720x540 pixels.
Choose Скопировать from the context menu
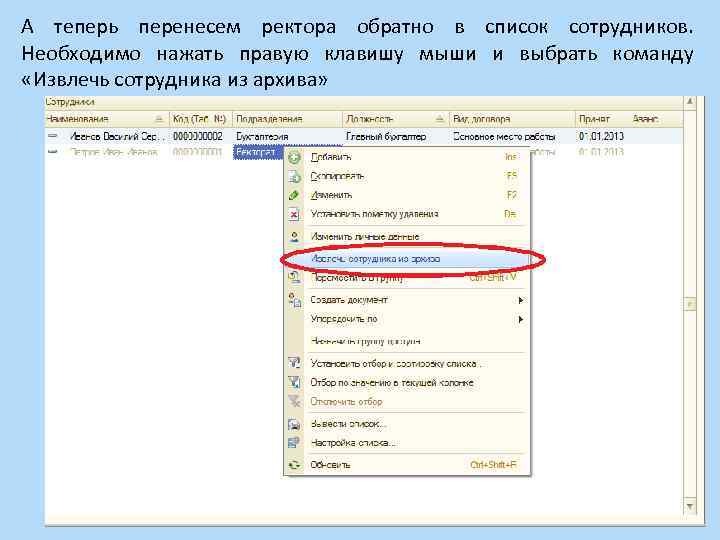(x=407, y=176)
